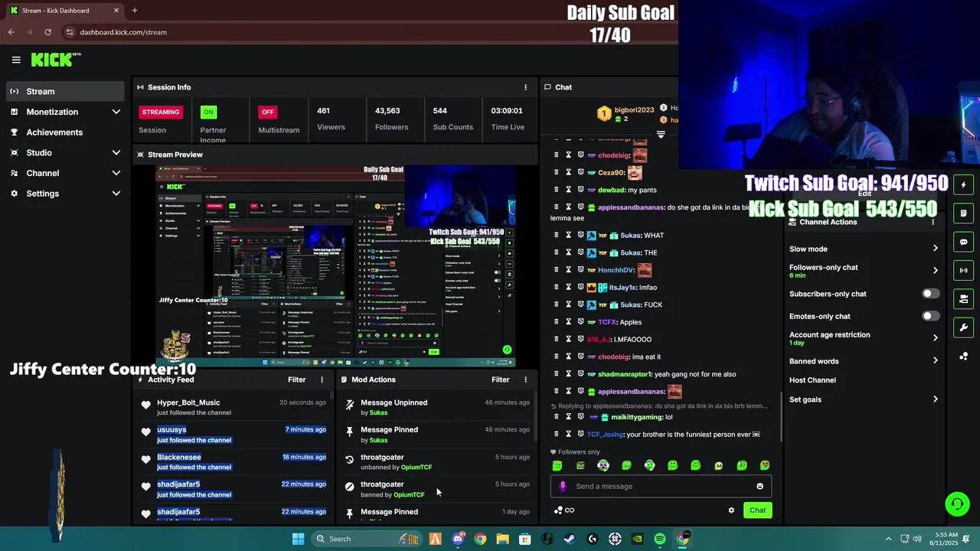Open Followers-only chat options arrow

point(935,270)
